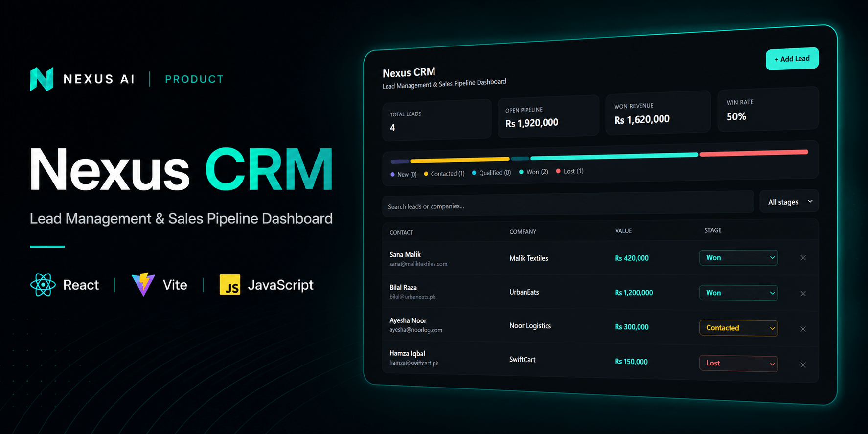Click the Rs 150,000 value
Screen dimensions: 868x434
tap(631, 362)
